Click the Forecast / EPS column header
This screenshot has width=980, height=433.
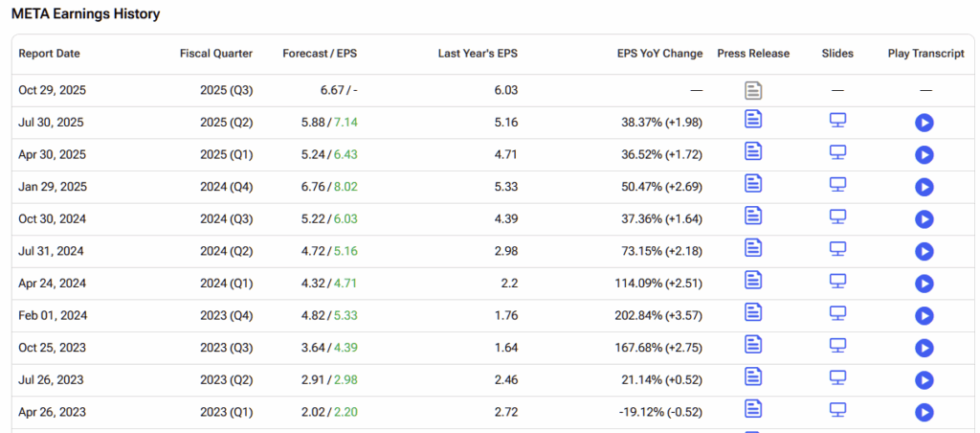coord(320,54)
